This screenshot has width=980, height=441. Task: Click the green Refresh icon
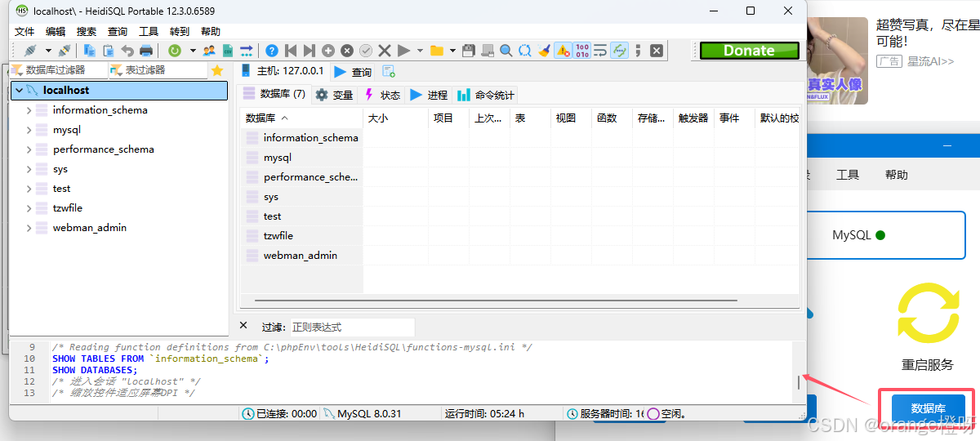click(175, 51)
